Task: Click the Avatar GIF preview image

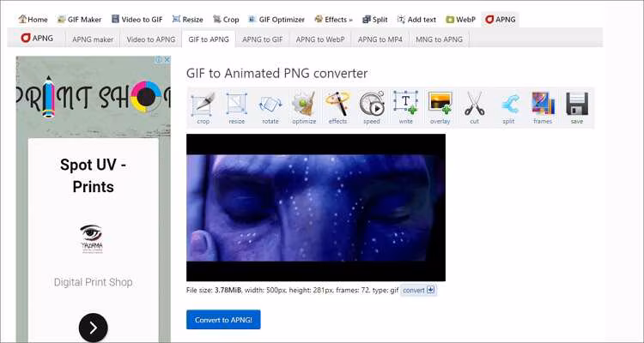Action: [316, 208]
